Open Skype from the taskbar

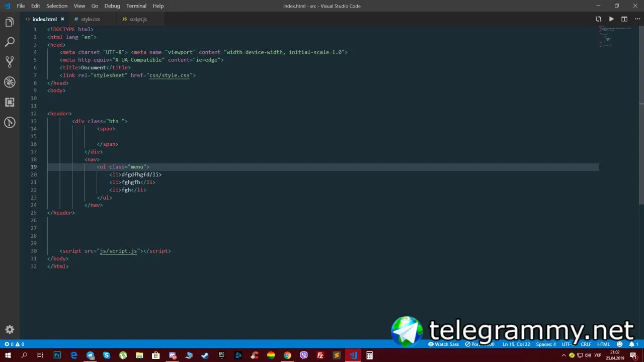point(107,355)
